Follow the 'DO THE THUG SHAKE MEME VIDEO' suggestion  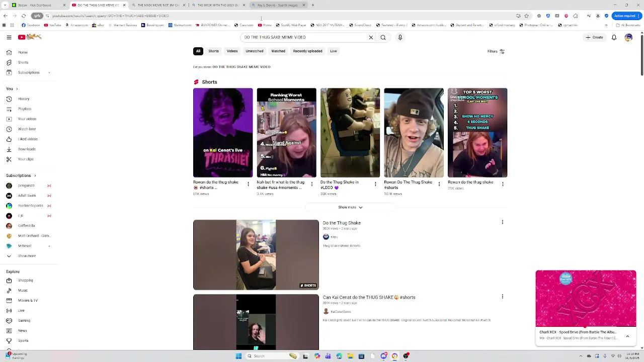coord(241,67)
